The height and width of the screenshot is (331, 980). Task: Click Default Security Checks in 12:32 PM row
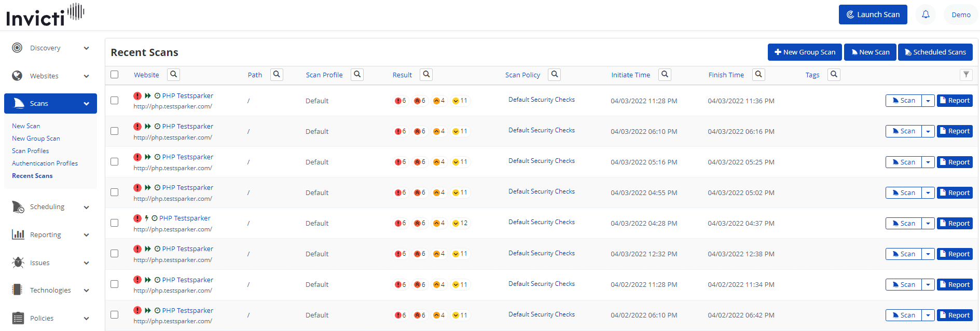point(542,253)
